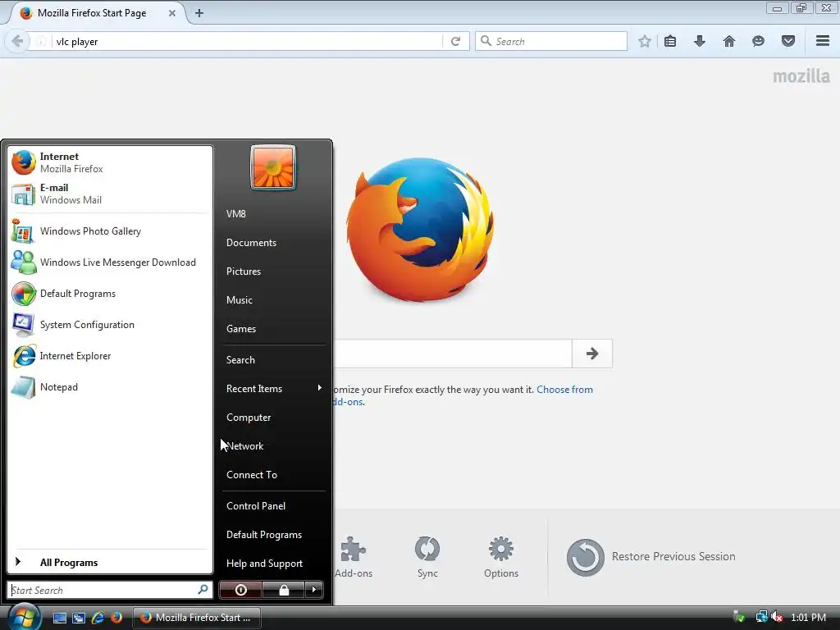
Task: Expand shutdown options arrow
Action: tap(314, 590)
